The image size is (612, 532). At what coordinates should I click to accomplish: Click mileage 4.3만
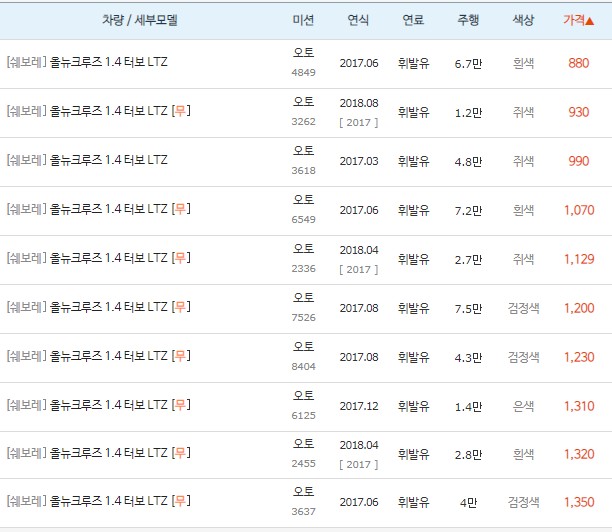point(468,358)
